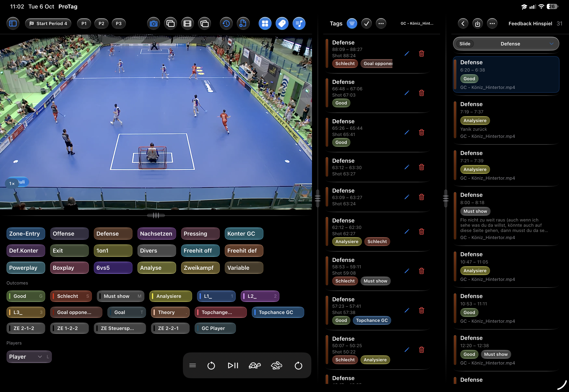Image resolution: width=569 pixels, height=392 pixels.
Task: Toggle the Tags list filter button
Action: pyautogui.click(x=352, y=24)
